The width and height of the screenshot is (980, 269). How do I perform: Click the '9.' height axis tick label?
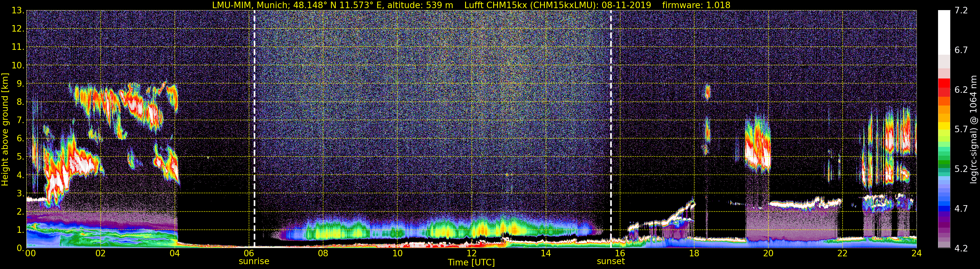pos(20,84)
